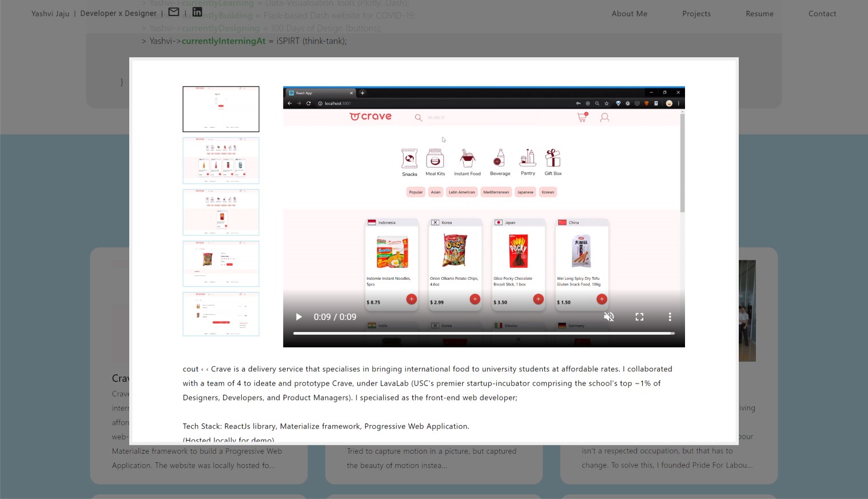Image resolution: width=868 pixels, height=499 pixels.
Task: Add Orion Olkarto Potato Chips with the plus button
Action: coord(475,299)
